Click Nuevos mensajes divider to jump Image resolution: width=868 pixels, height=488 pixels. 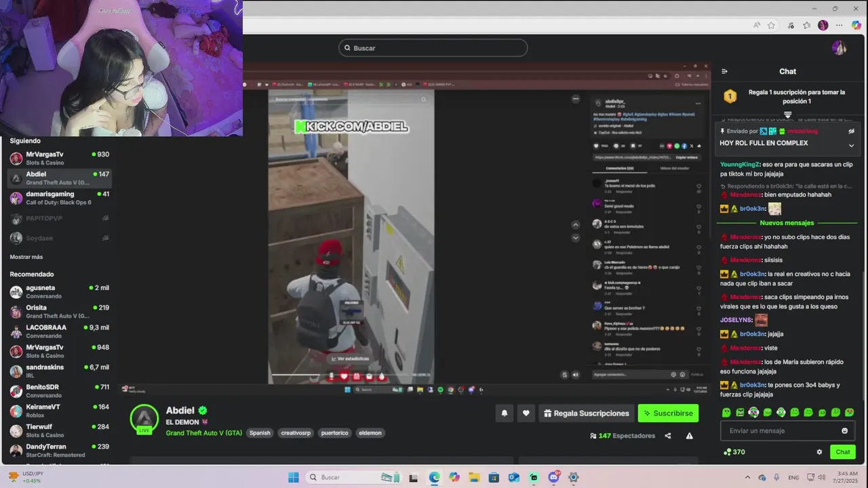787,222
